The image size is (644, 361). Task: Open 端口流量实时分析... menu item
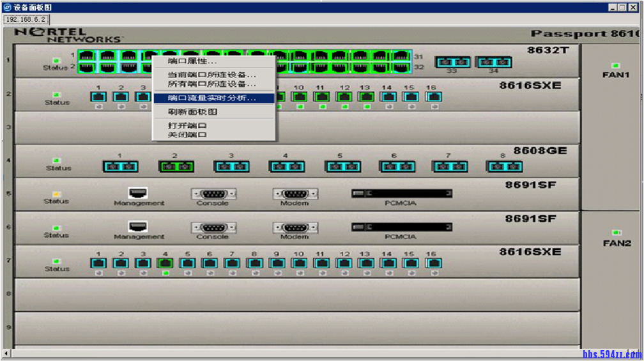click(x=213, y=98)
